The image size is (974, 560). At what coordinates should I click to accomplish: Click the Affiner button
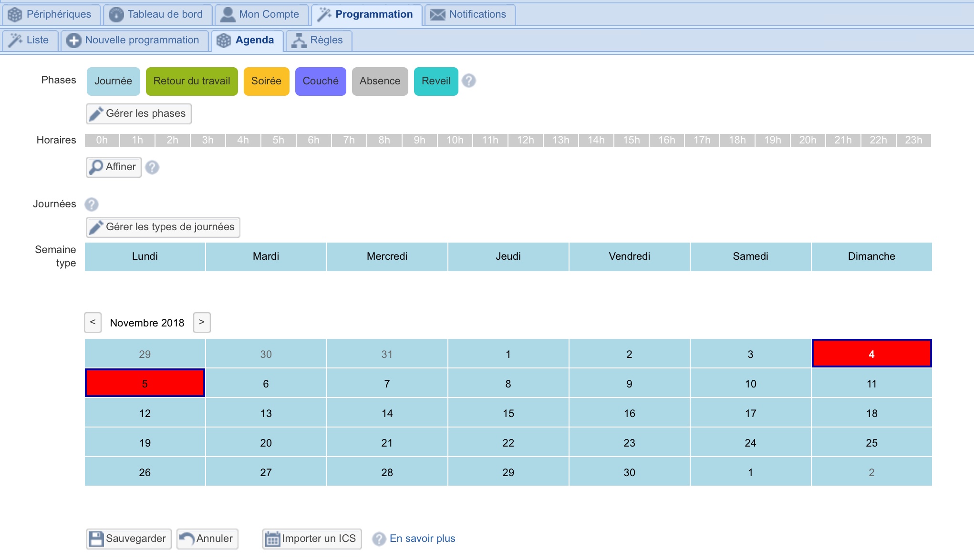pos(114,167)
